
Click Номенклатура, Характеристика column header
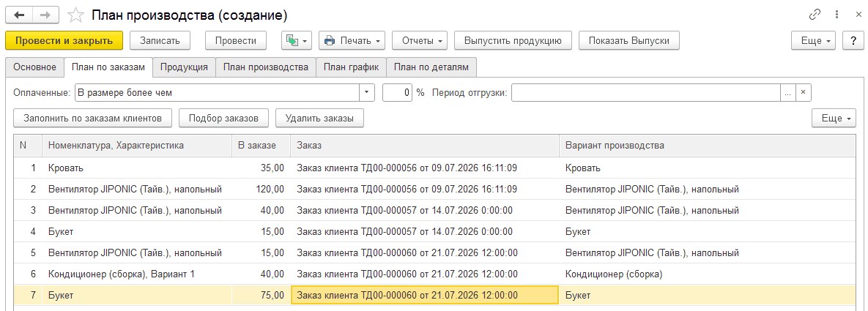137,146
